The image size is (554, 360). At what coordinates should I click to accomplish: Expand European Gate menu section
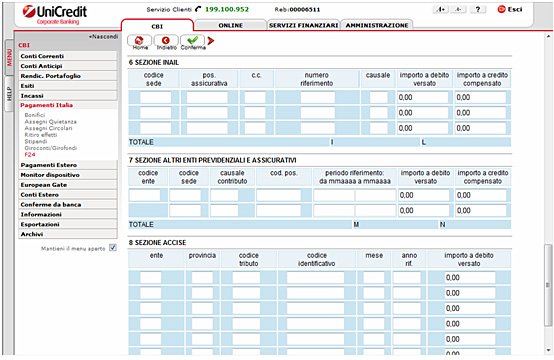(x=68, y=184)
